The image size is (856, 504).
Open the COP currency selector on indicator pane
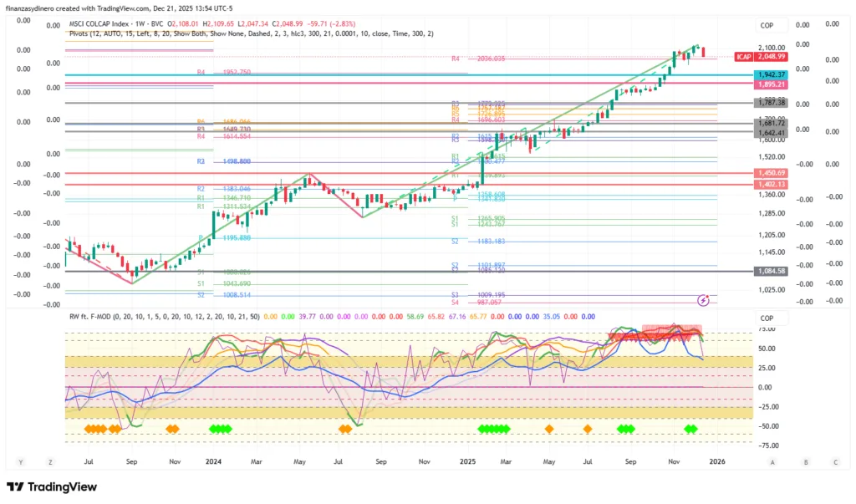tap(767, 318)
